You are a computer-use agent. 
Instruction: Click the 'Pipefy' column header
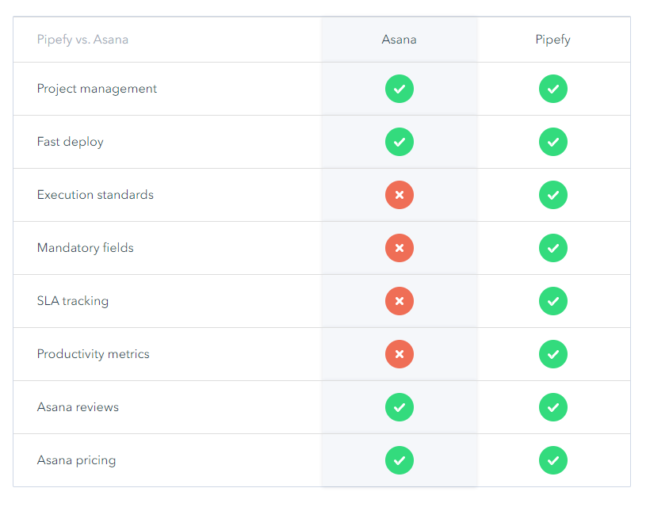pos(553,40)
